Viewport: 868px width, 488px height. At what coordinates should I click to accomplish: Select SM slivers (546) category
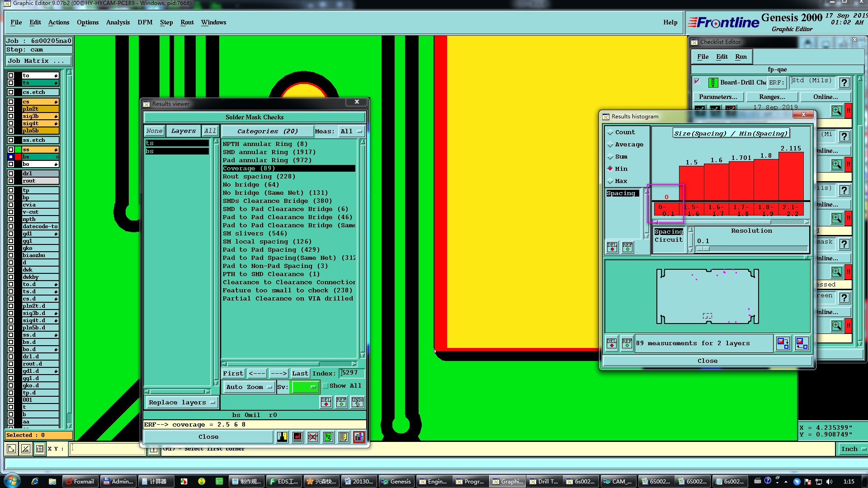[x=255, y=234]
